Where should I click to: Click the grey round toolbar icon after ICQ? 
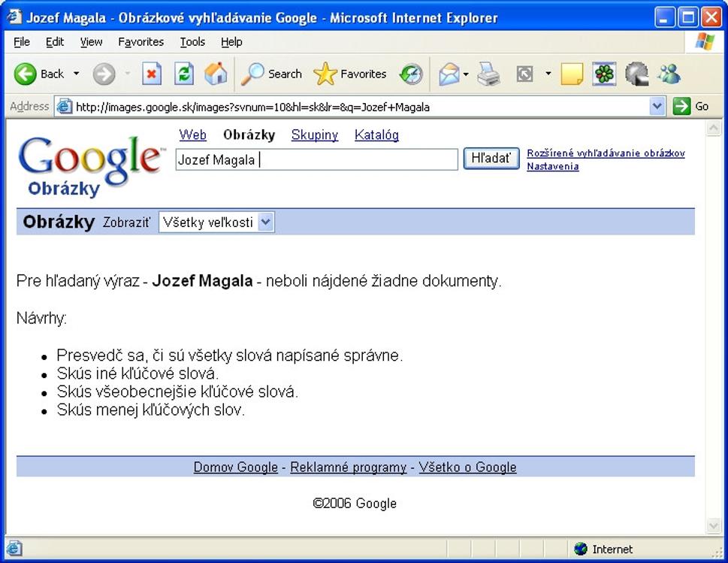coord(636,74)
